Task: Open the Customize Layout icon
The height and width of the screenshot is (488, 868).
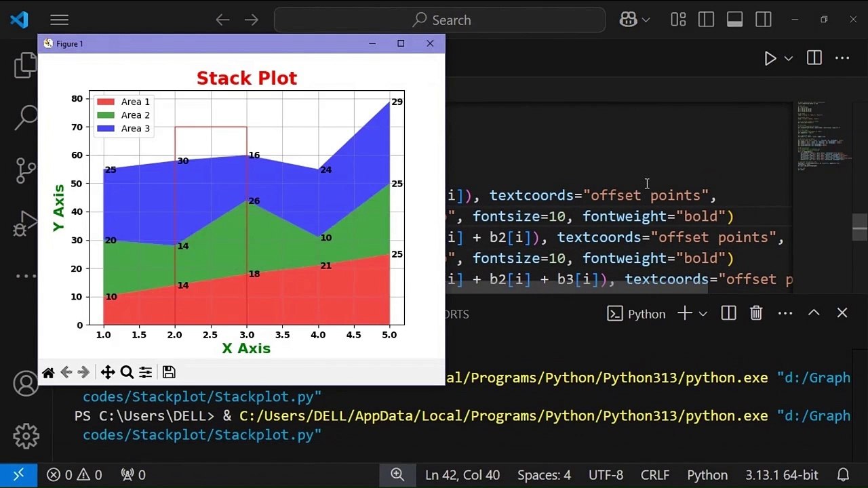Action: pyautogui.click(x=678, y=20)
